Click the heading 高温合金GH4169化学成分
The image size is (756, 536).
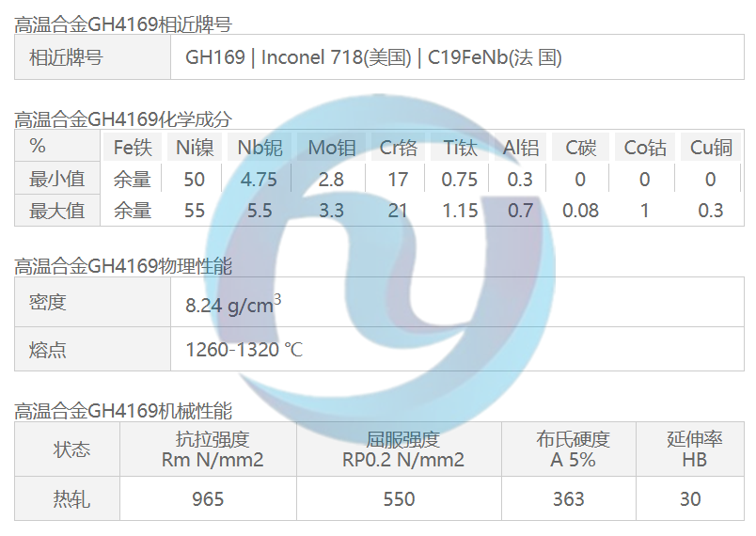pos(123,118)
